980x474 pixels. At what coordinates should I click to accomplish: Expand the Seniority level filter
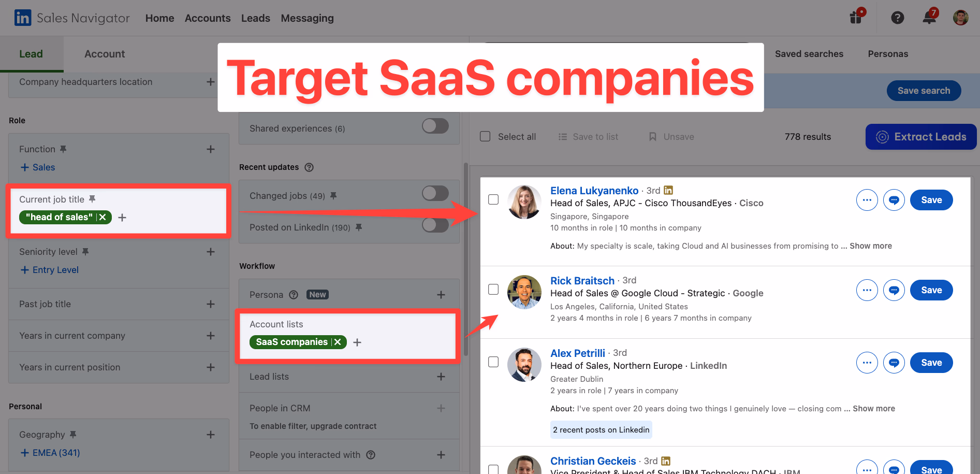click(211, 252)
